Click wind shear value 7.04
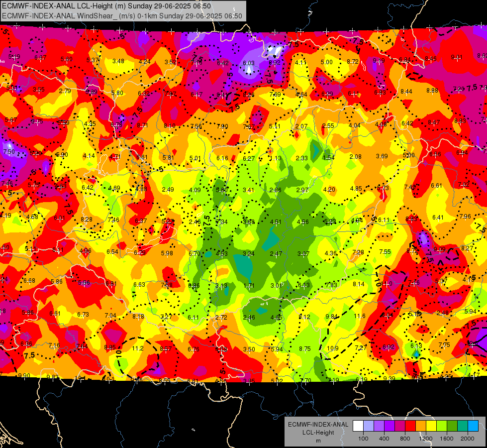The height and width of the screenshot is (448, 487). coord(110,316)
